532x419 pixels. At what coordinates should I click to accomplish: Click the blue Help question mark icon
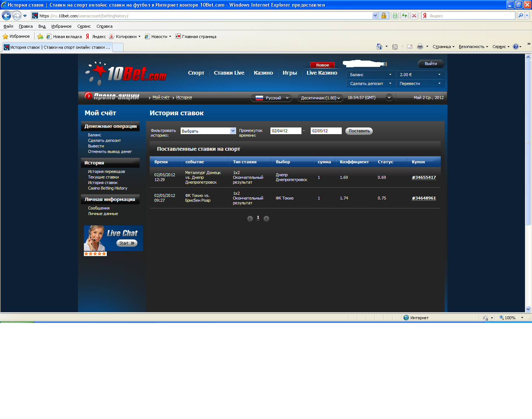coord(516,47)
